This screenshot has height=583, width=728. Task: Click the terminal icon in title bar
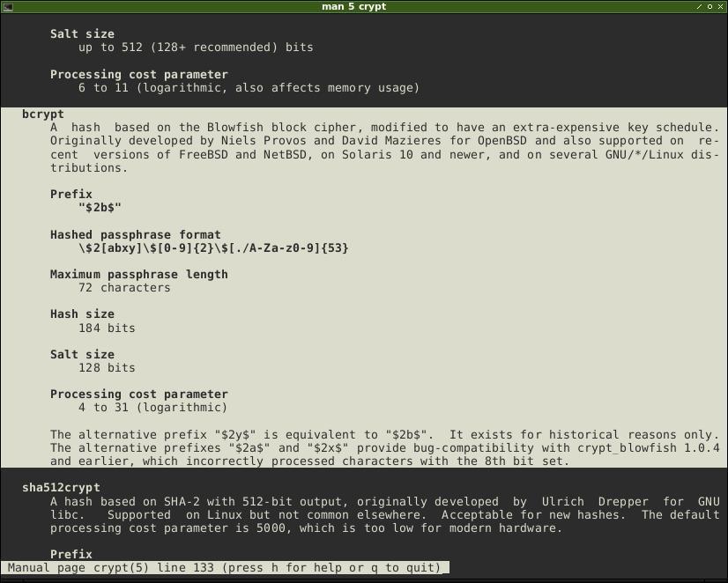[7, 6]
